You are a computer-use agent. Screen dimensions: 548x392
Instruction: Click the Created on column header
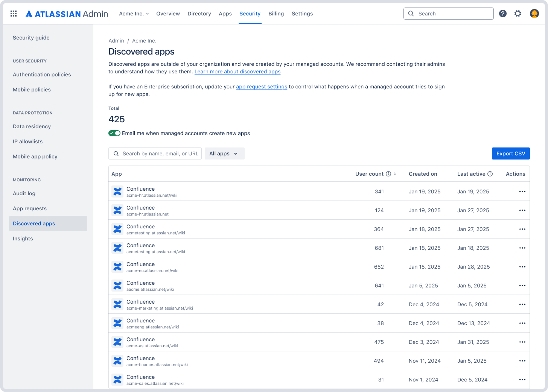point(423,174)
